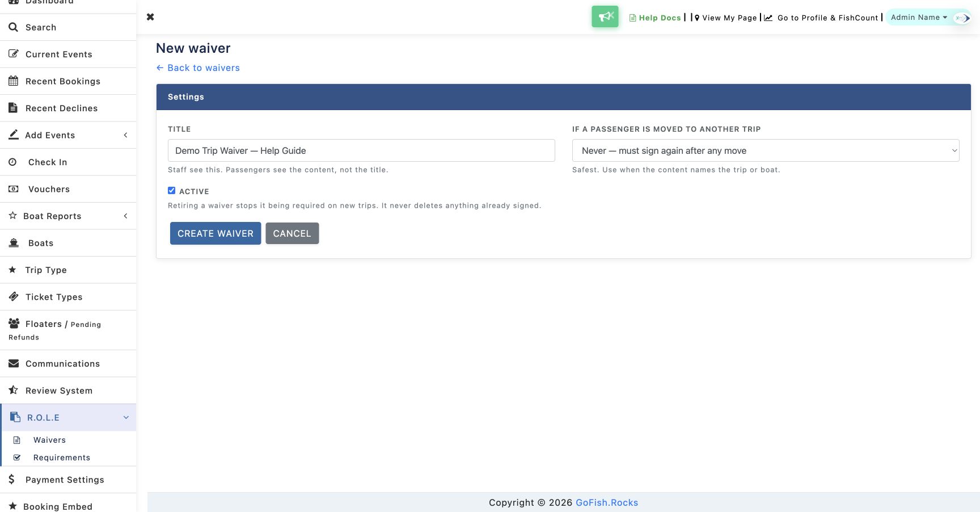Click the green megaphone announcement icon
Screen dimensions: 980x512
[x=605, y=16]
